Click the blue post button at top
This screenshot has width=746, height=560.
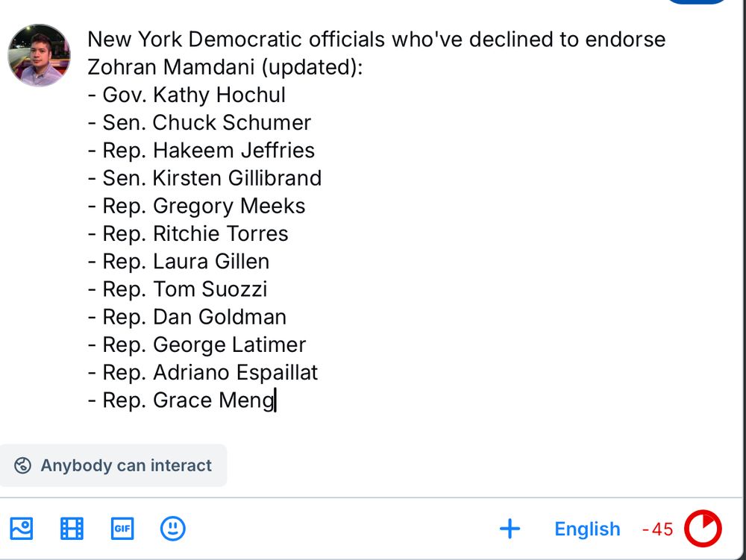pyautogui.click(x=695, y=1)
